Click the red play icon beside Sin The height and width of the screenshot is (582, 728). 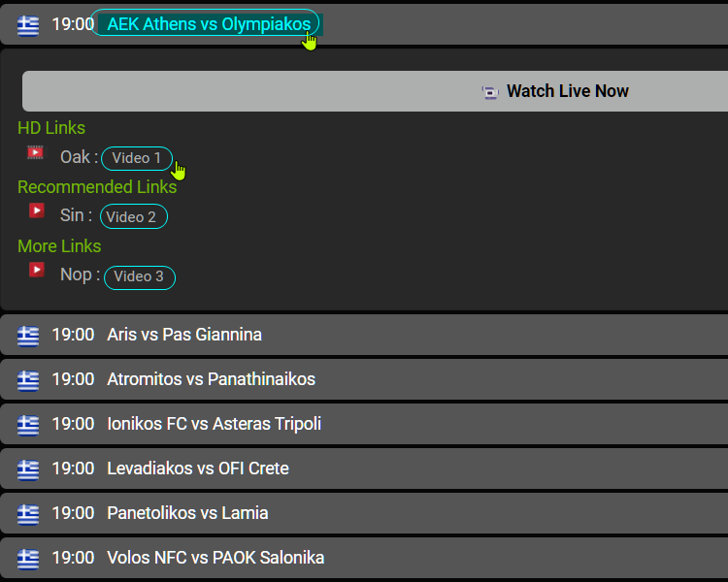coord(37,210)
